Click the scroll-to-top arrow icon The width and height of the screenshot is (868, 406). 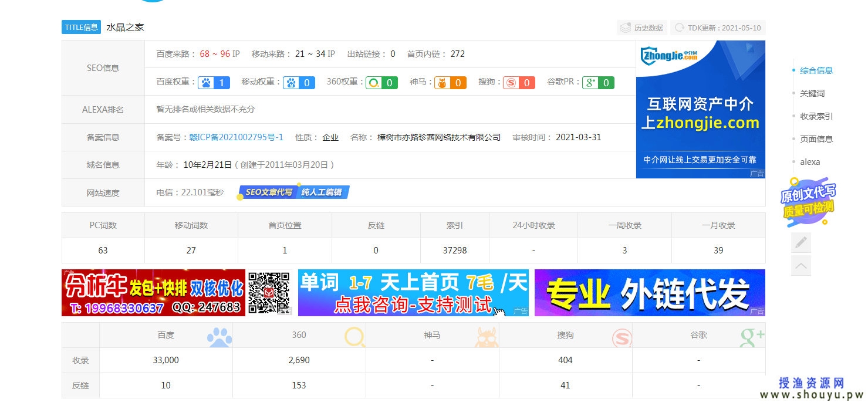pos(801,266)
